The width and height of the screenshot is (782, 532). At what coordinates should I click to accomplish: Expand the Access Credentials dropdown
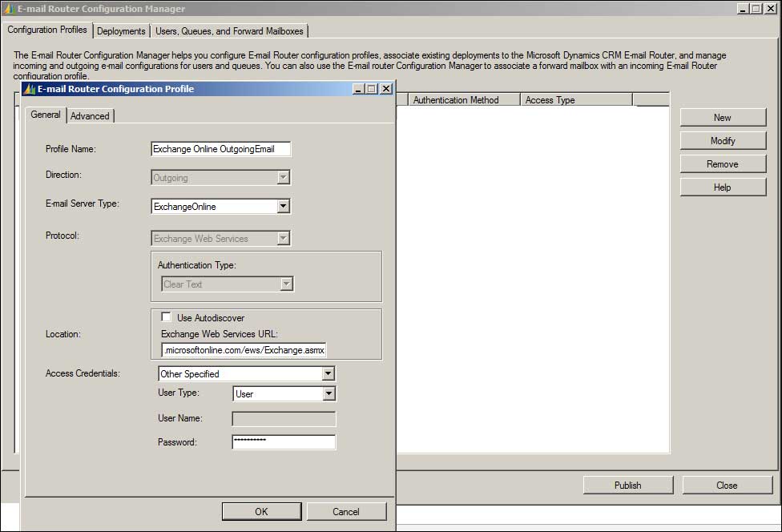click(327, 374)
